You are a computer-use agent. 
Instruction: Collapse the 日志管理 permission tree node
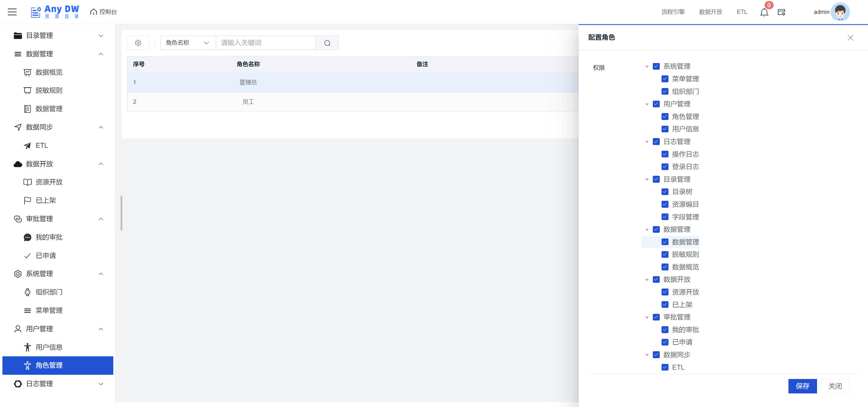646,142
